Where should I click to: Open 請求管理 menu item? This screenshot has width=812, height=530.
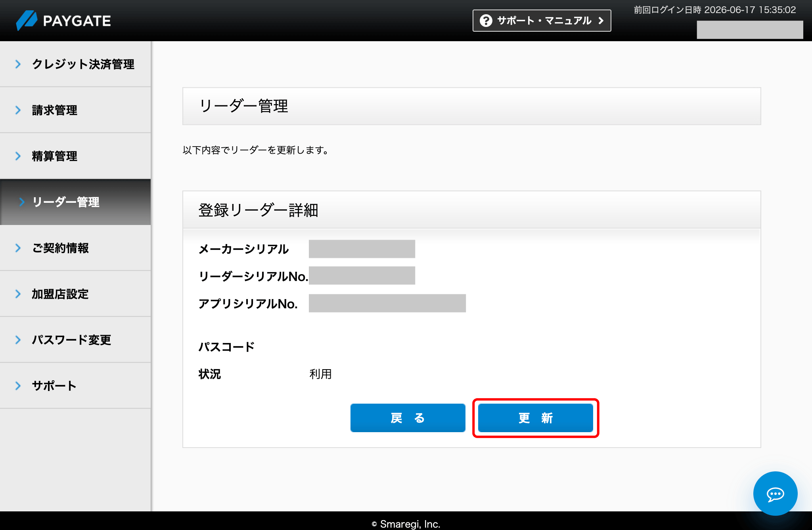[75, 110]
